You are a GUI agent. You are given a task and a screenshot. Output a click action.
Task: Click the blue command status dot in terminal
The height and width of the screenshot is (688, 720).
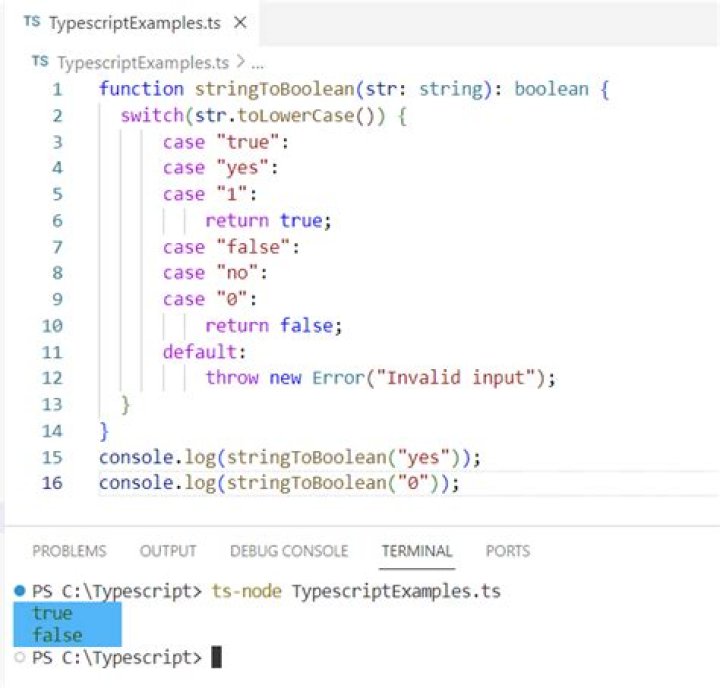pyautogui.click(x=19, y=591)
